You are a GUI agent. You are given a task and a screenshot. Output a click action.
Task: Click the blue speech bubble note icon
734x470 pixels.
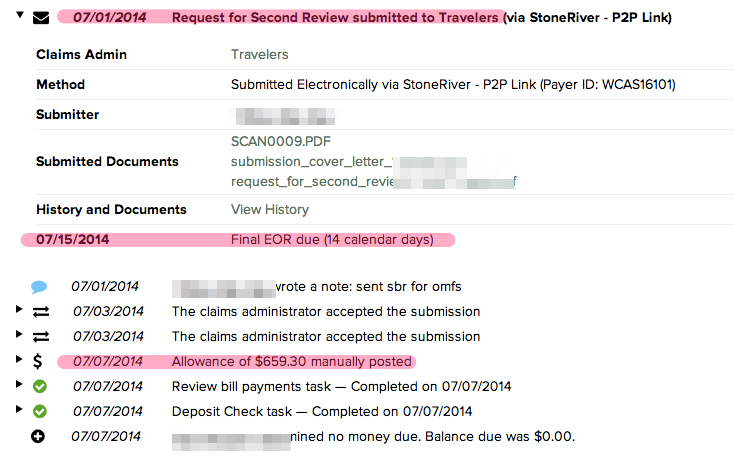(39, 286)
